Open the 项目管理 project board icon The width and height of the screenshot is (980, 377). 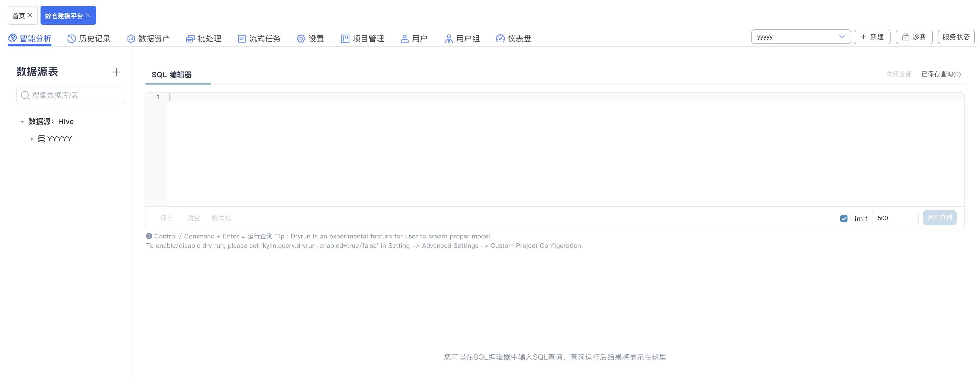[x=345, y=38]
